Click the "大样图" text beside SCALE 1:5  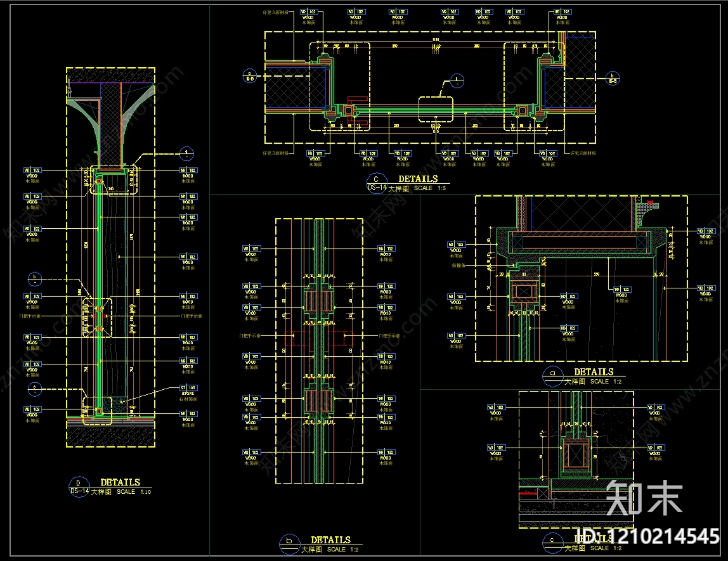(399, 188)
